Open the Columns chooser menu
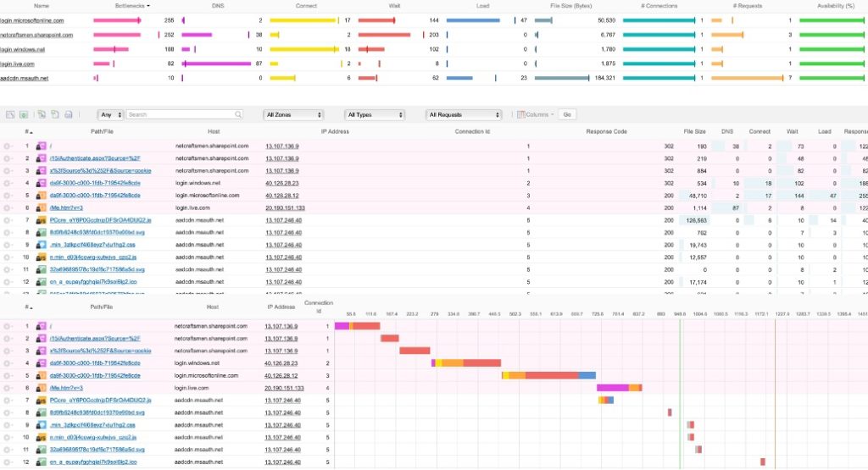Viewport: 868px width, 470px height. tap(535, 114)
